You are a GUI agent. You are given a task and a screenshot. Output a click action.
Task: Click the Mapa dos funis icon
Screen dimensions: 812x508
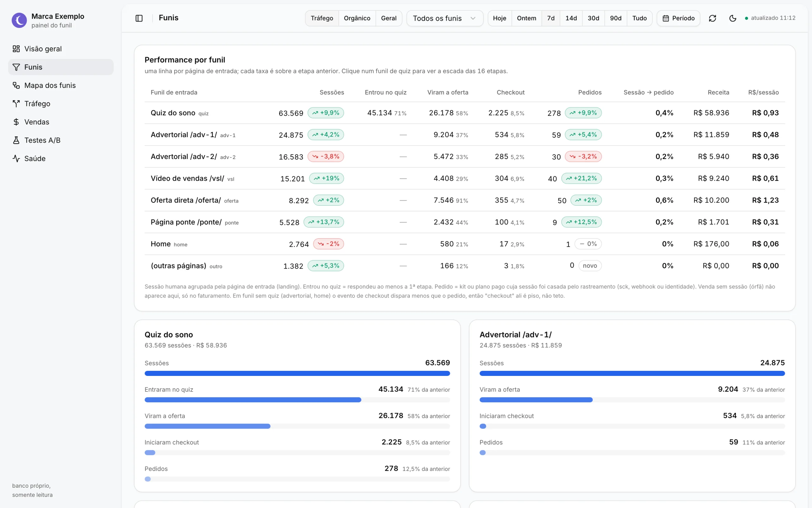(x=16, y=85)
